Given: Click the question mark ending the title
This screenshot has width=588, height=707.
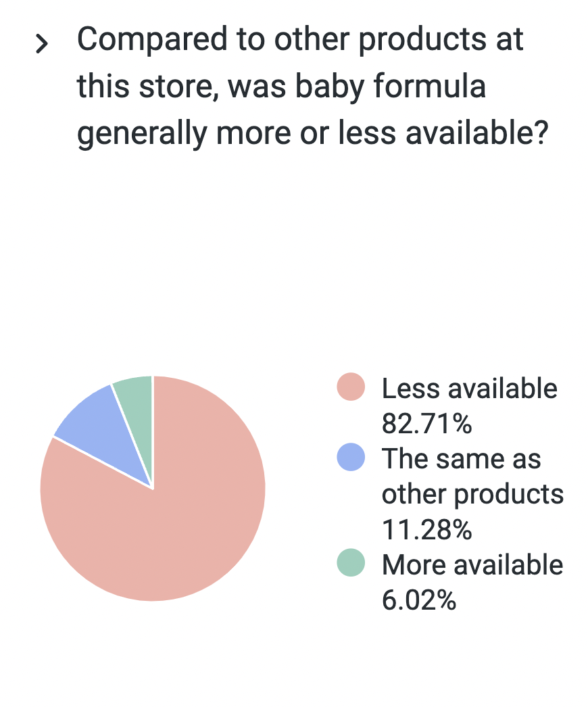Looking at the screenshot, I should pos(540,132).
